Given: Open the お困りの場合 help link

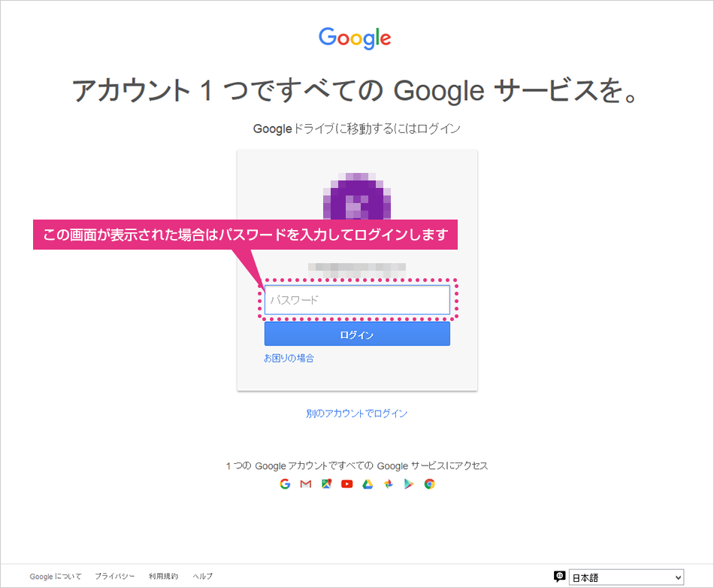Looking at the screenshot, I should [x=289, y=359].
